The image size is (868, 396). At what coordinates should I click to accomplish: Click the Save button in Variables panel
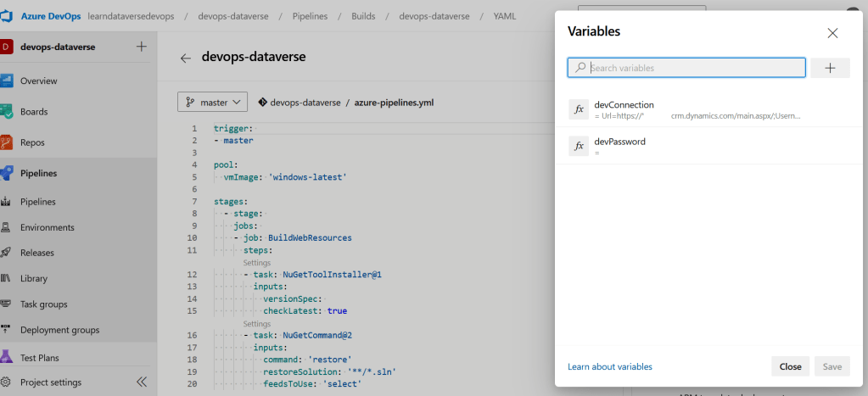(x=832, y=366)
